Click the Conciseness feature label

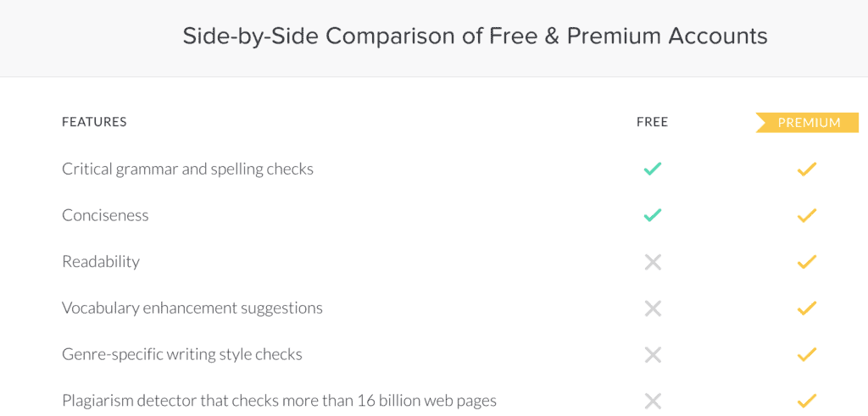[x=105, y=215]
